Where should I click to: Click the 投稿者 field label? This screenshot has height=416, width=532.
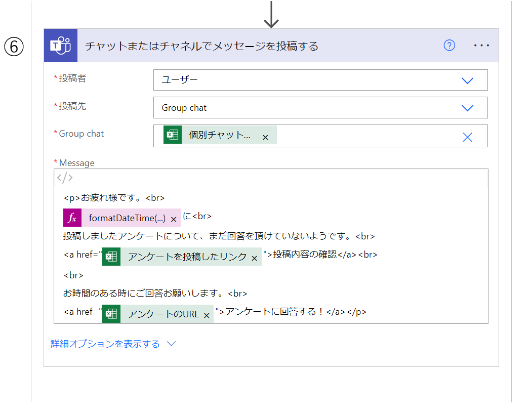point(72,78)
